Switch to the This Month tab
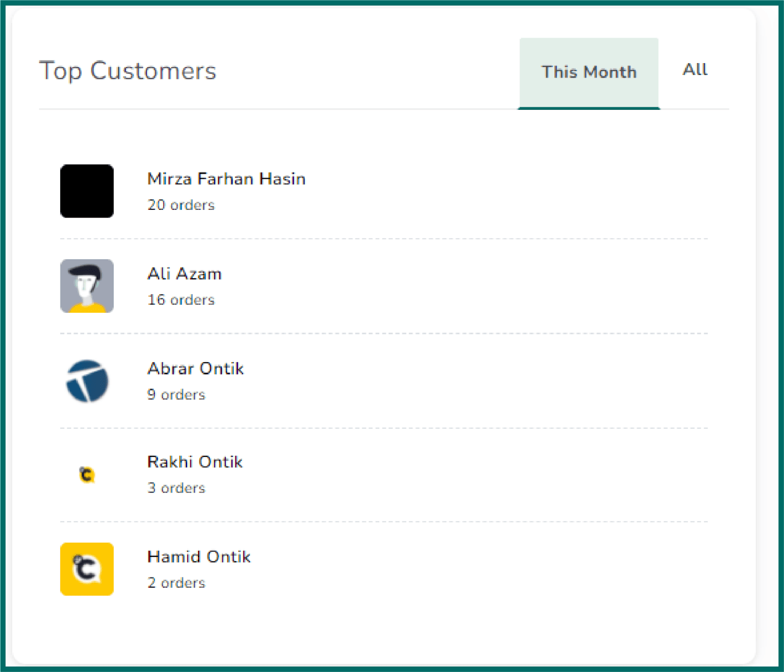Viewport: 784px width, 672px height. [x=588, y=72]
